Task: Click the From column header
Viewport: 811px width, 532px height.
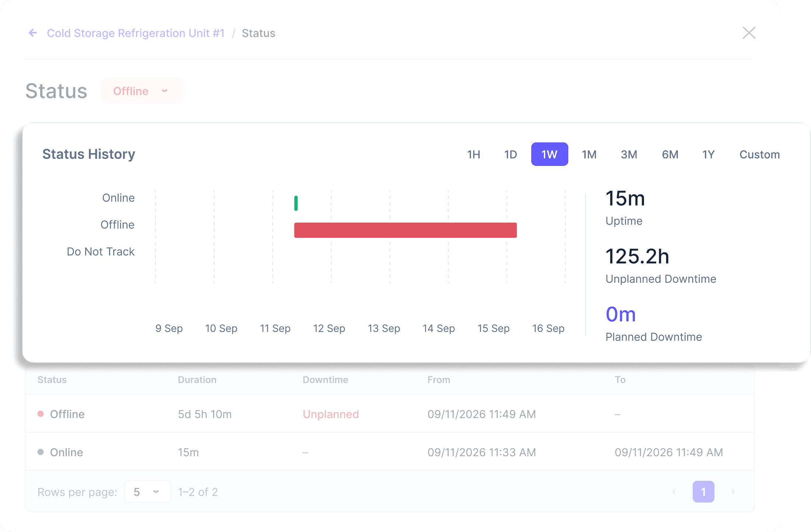Action: coord(439,380)
